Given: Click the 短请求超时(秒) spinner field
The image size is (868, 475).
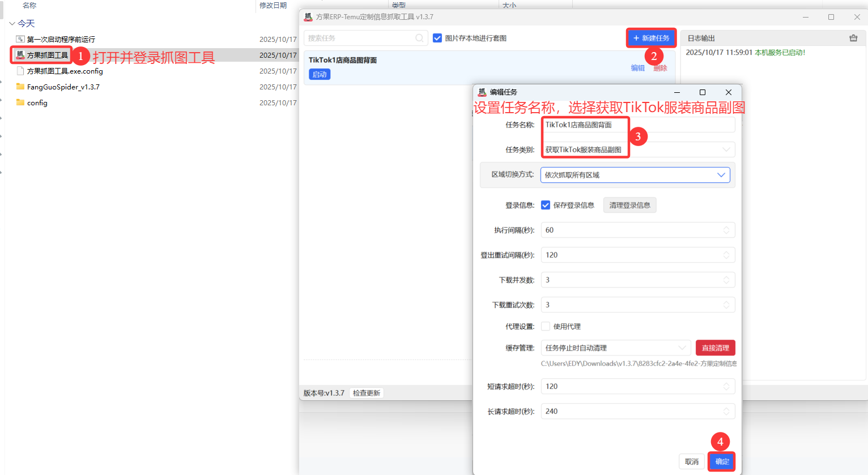Looking at the screenshot, I should point(638,386).
